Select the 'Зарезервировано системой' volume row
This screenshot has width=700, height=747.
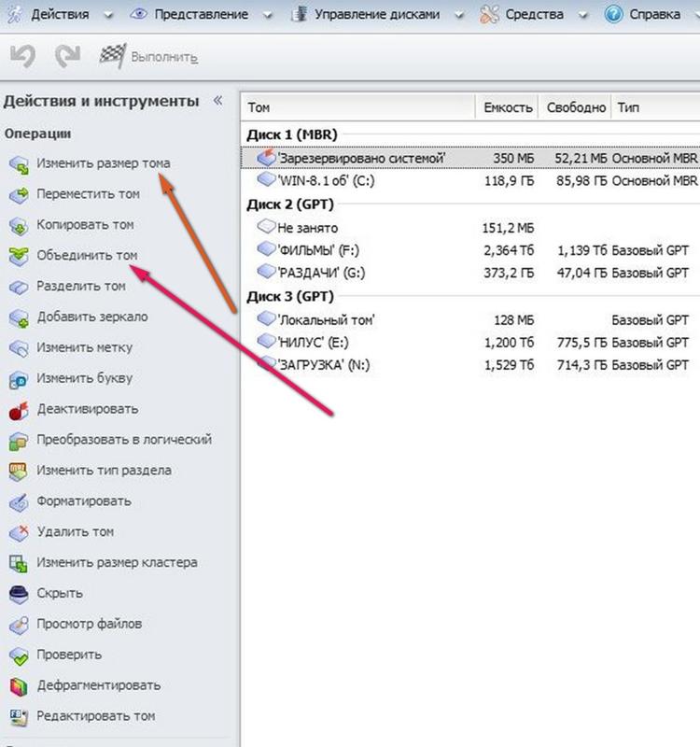coord(470,158)
